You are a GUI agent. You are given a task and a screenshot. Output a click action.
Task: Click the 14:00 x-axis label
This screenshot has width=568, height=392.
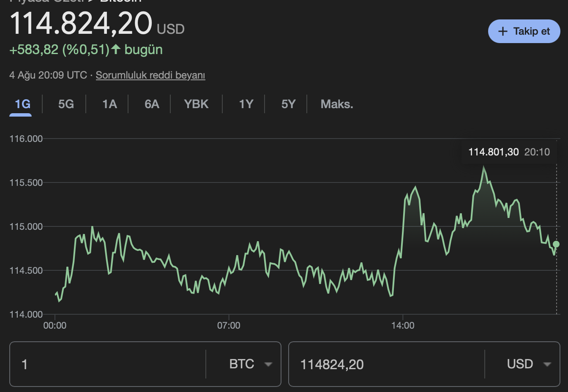[403, 325]
